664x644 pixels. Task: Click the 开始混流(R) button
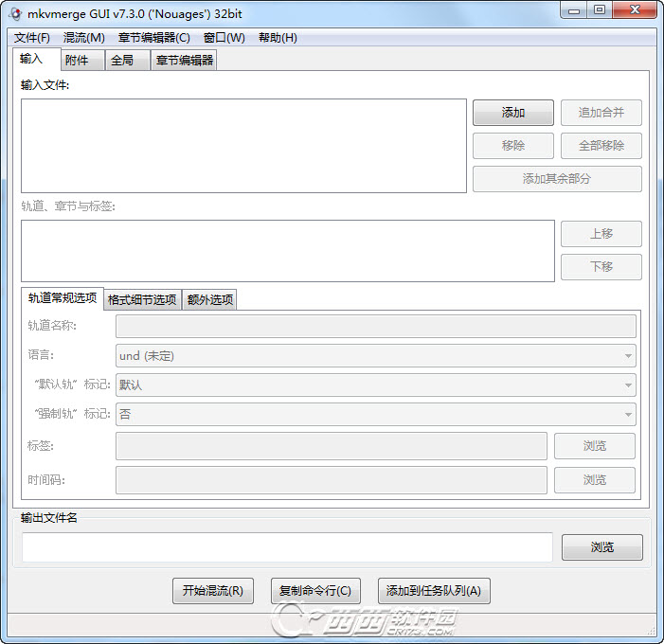pyautogui.click(x=213, y=591)
